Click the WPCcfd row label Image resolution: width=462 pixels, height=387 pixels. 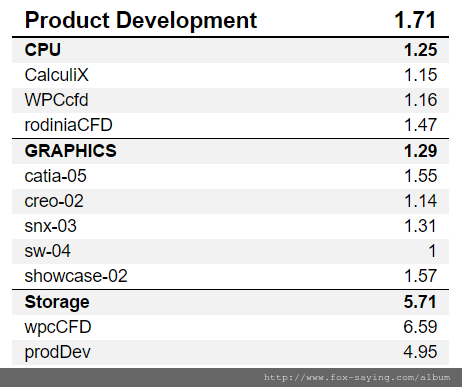[x=56, y=100]
